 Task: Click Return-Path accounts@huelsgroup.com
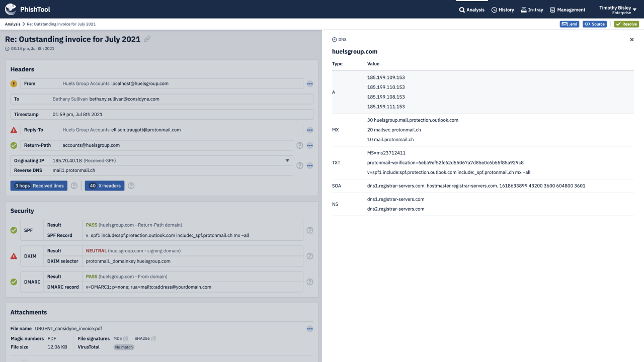pyautogui.click(x=91, y=145)
